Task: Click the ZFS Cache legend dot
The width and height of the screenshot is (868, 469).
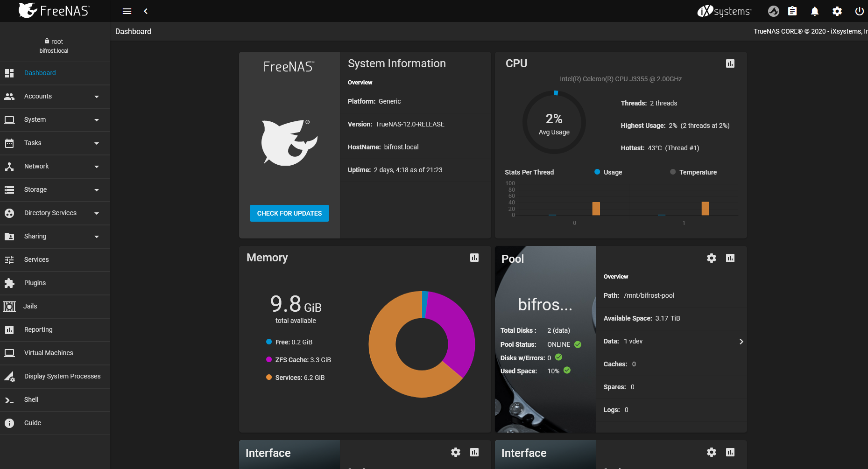Action: coord(269,359)
